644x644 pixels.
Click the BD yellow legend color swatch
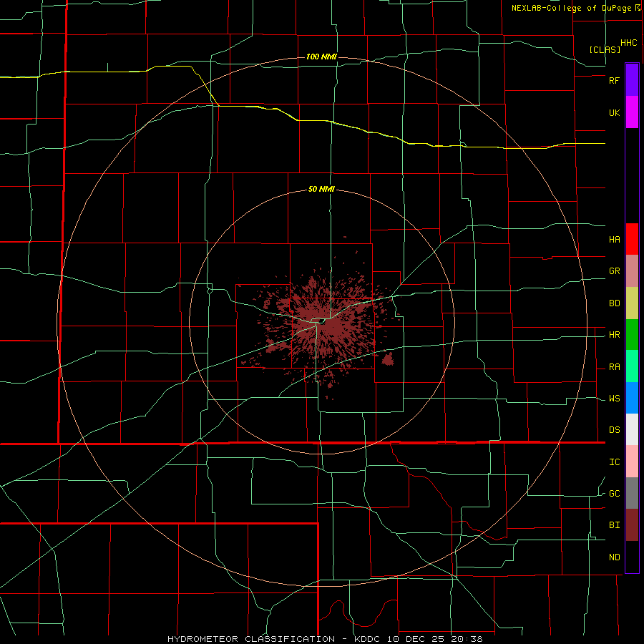click(x=632, y=303)
